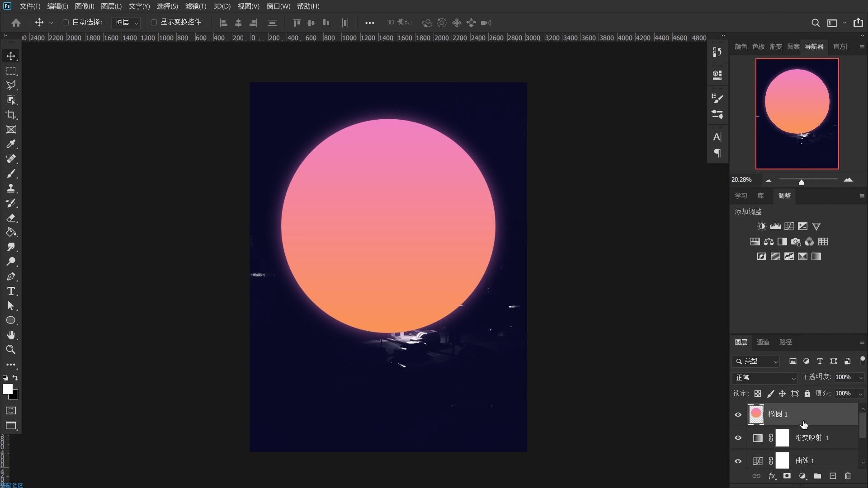Select the Move tool in toolbar
868x488 pixels.
tap(11, 56)
